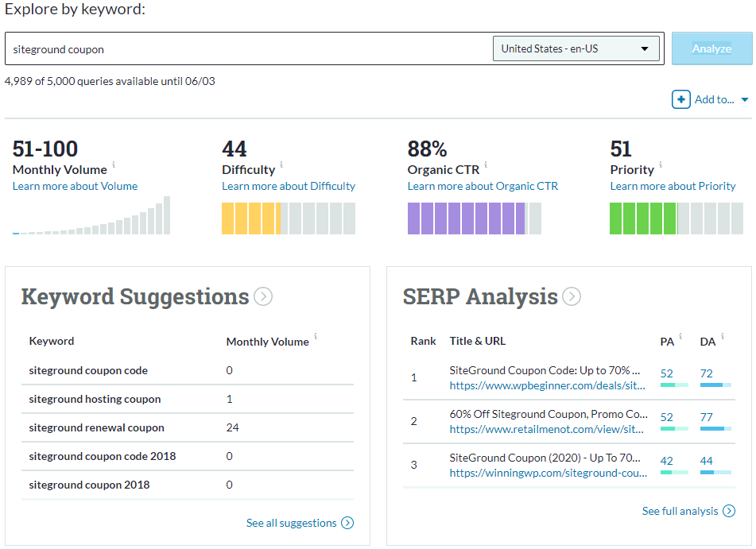The height and width of the screenshot is (549, 756).
Task: Click arrow icon next to See full analysis
Action: pyautogui.click(x=729, y=511)
